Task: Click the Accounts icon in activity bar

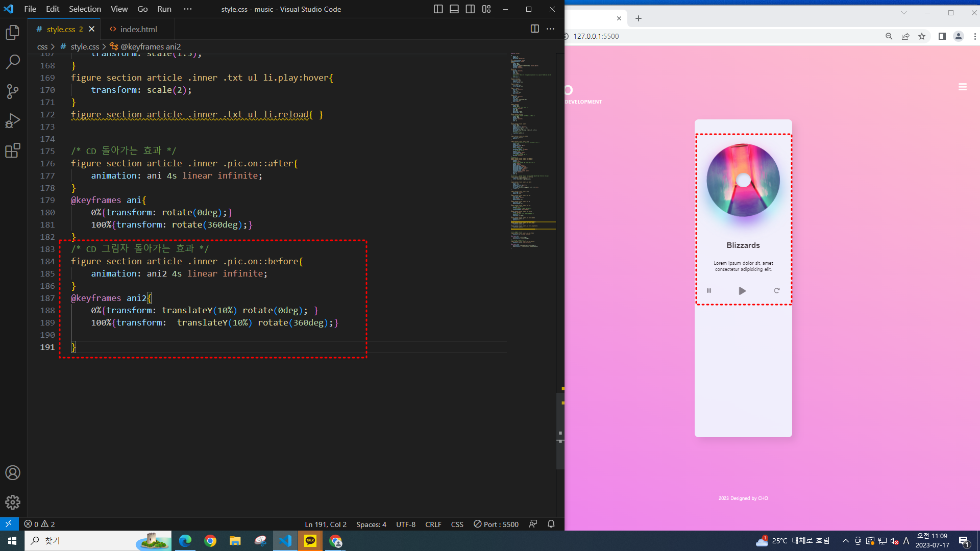Action: click(13, 472)
